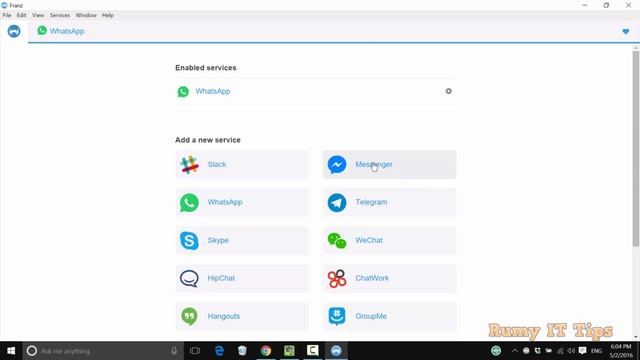Screen dimensions: 640x360
Task: Add the GroupMe service
Action: click(389, 316)
